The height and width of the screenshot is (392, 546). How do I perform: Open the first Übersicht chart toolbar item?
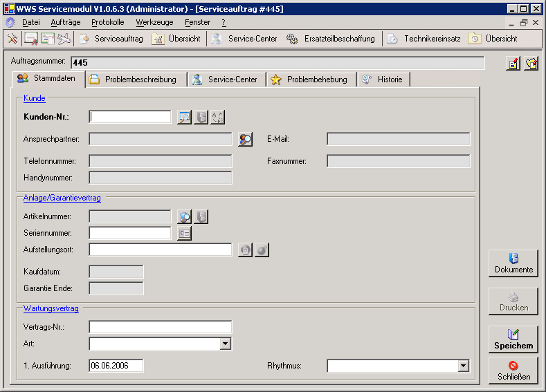click(x=176, y=39)
